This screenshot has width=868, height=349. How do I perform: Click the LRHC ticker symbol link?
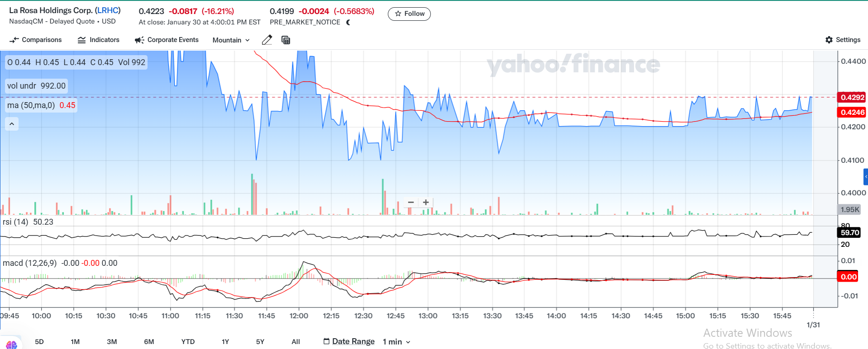click(x=108, y=10)
